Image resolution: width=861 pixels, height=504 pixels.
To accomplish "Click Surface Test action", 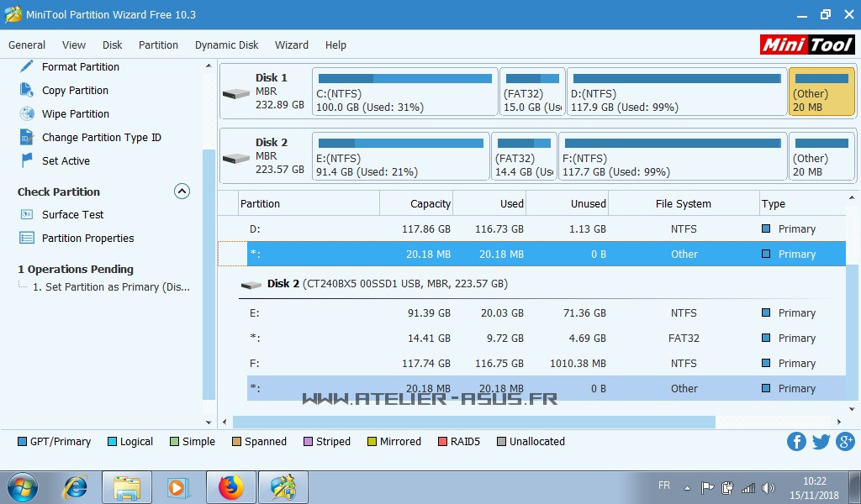I will [x=72, y=214].
